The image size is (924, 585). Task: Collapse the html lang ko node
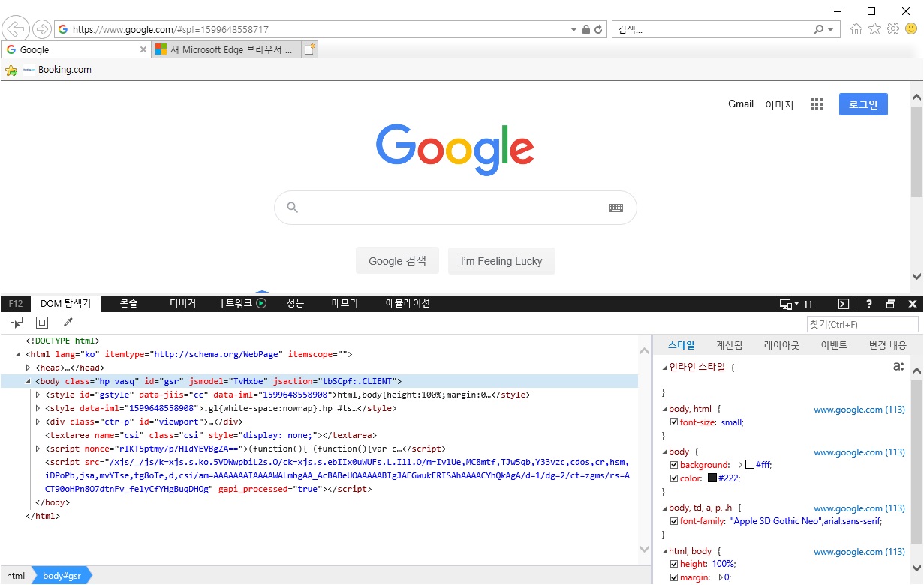19,354
